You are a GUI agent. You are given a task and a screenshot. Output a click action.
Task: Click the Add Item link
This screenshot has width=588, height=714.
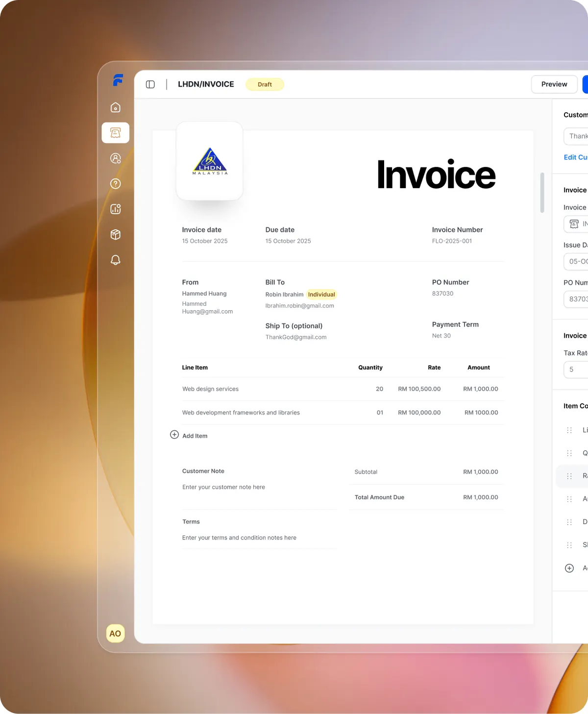click(195, 436)
